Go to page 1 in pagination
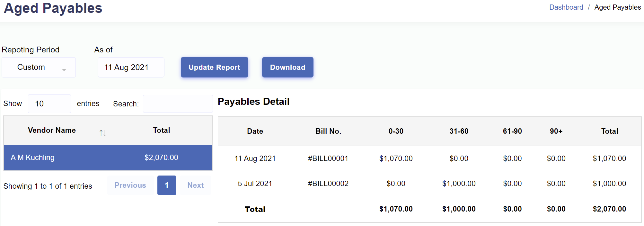 (x=167, y=185)
